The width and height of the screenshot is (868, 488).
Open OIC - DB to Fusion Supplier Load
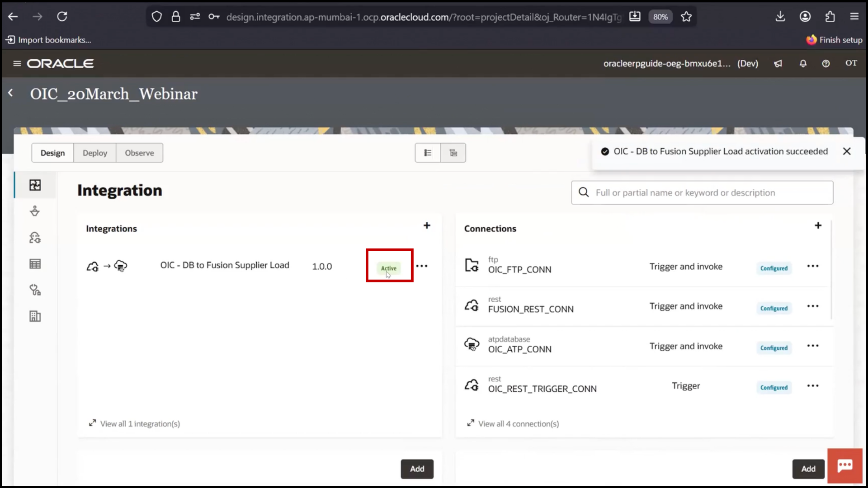tap(225, 265)
